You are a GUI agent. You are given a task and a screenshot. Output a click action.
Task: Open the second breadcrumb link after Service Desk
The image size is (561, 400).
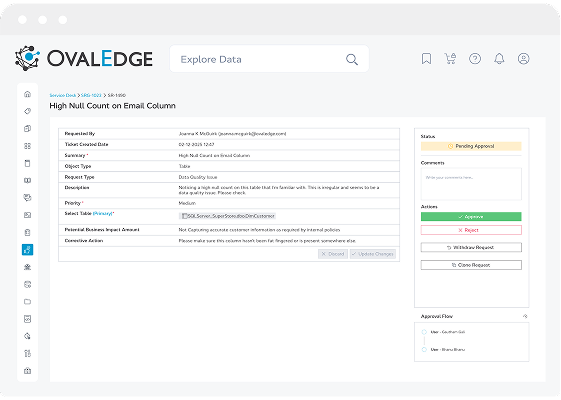tap(91, 96)
